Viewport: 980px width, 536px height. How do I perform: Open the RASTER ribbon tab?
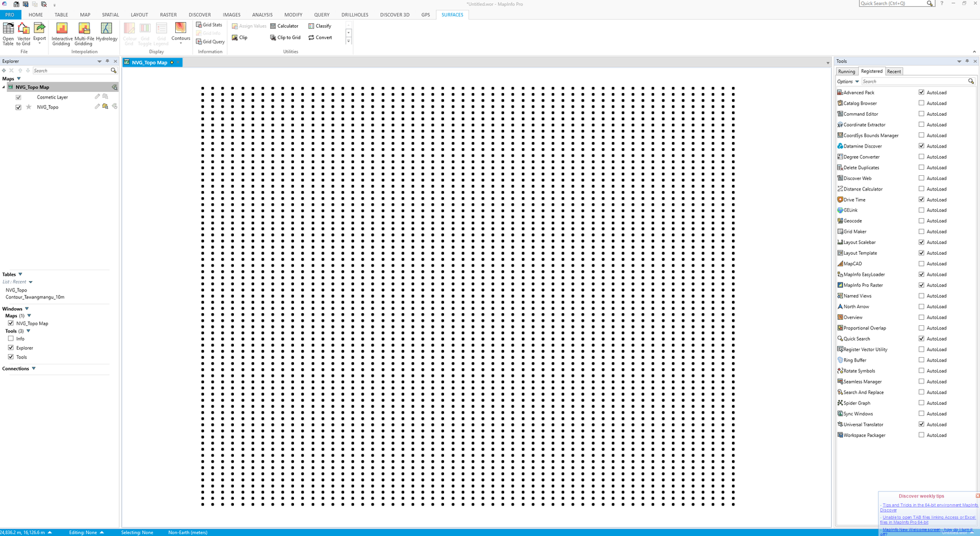(x=168, y=15)
